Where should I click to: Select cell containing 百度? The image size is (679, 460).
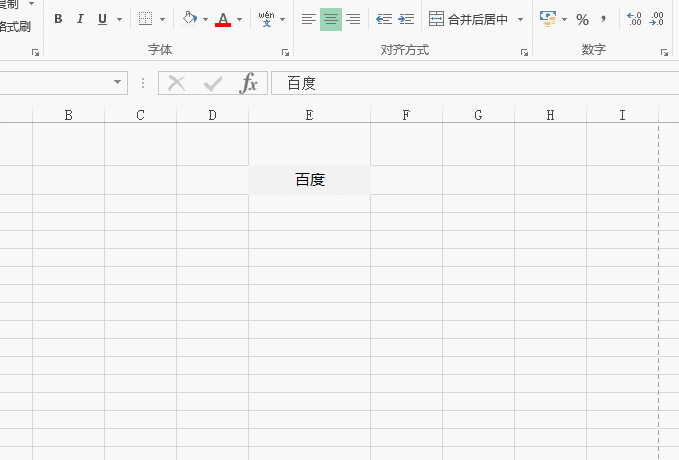(310, 180)
